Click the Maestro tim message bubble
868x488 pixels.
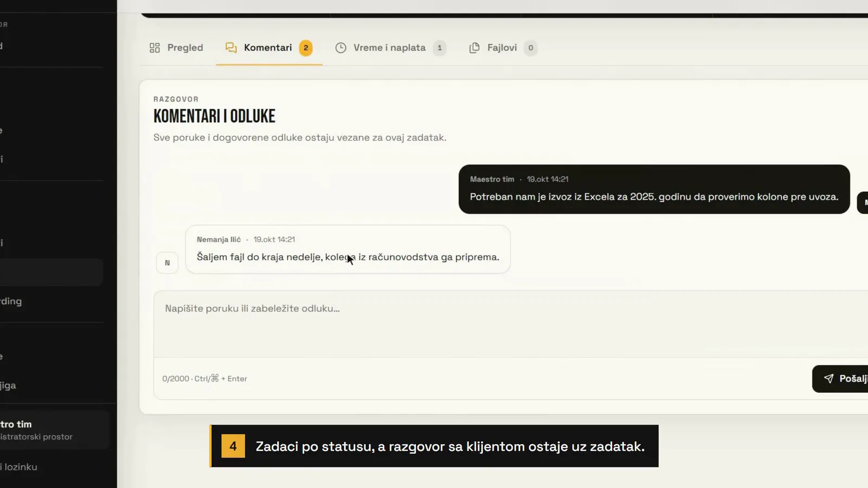click(654, 189)
